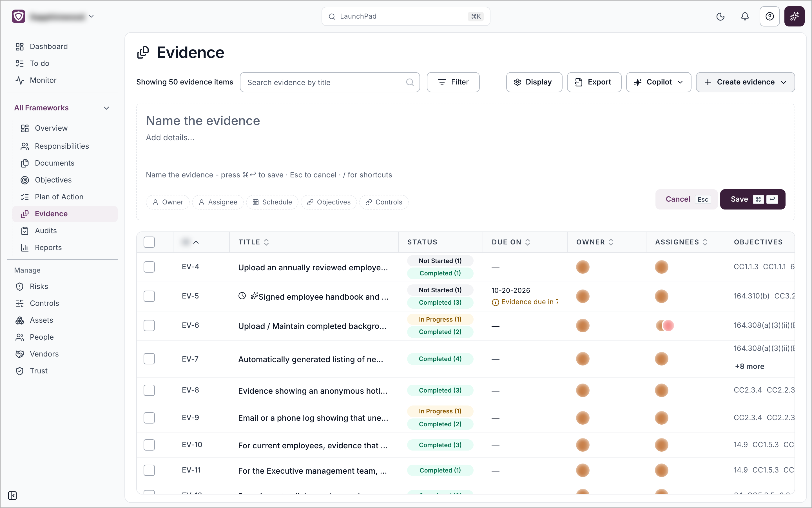Open the AI sparkle assistant button
This screenshot has height=508, width=812.
(x=794, y=16)
